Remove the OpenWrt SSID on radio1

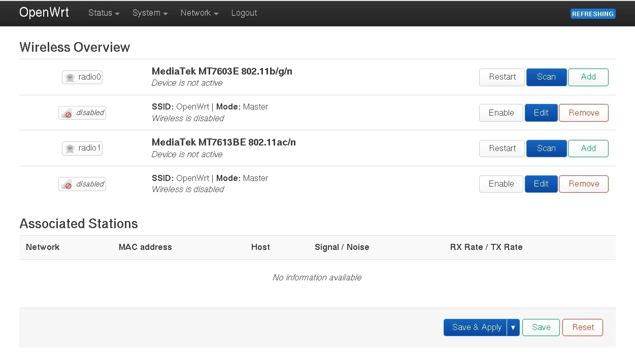coord(583,184)
